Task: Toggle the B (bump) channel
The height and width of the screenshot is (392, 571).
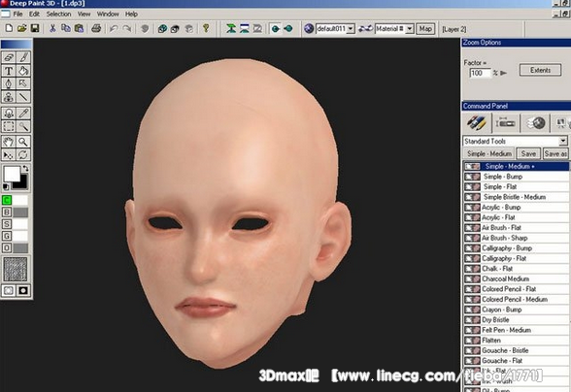Action: coord(7,212)
